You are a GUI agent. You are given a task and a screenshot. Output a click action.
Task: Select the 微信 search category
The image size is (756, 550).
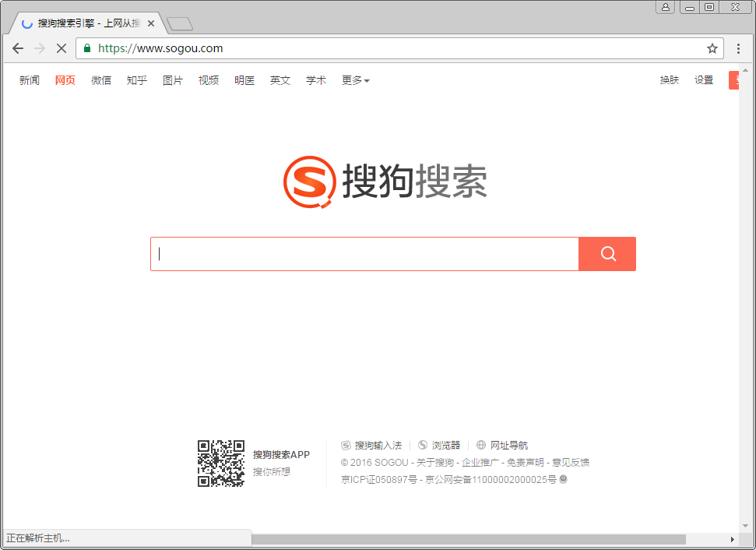(x=101, y=80)
